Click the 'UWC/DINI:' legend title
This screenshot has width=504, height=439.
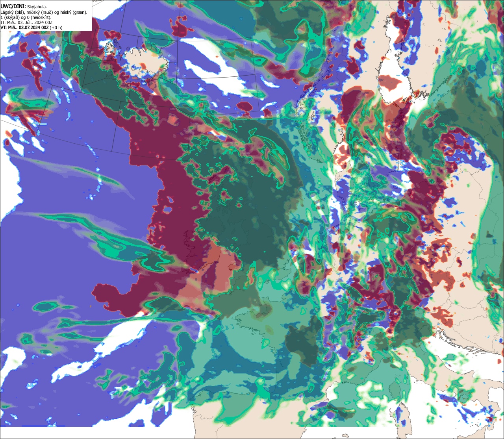tap(13, 7)
